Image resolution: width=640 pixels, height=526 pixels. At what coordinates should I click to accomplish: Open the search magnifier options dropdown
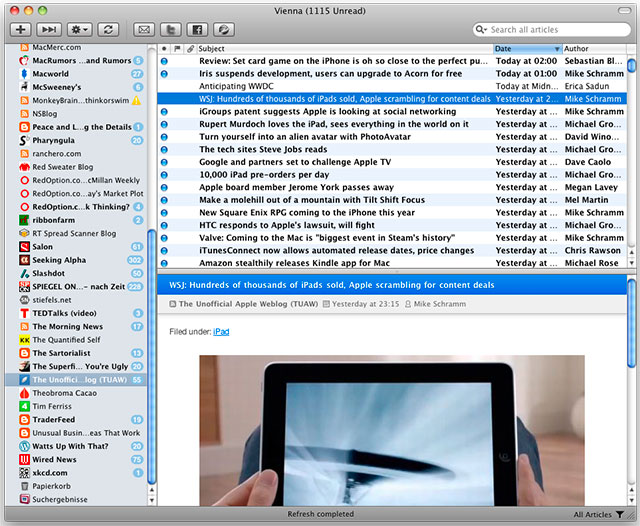(481, 29)
